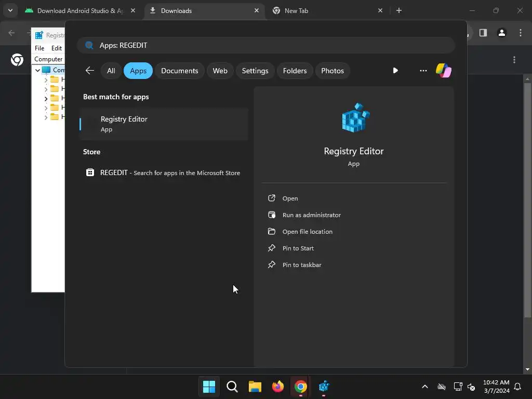The image size is (532, 399).
Task: Switch to Chrome on the taskbar
Action: (301, 387)
